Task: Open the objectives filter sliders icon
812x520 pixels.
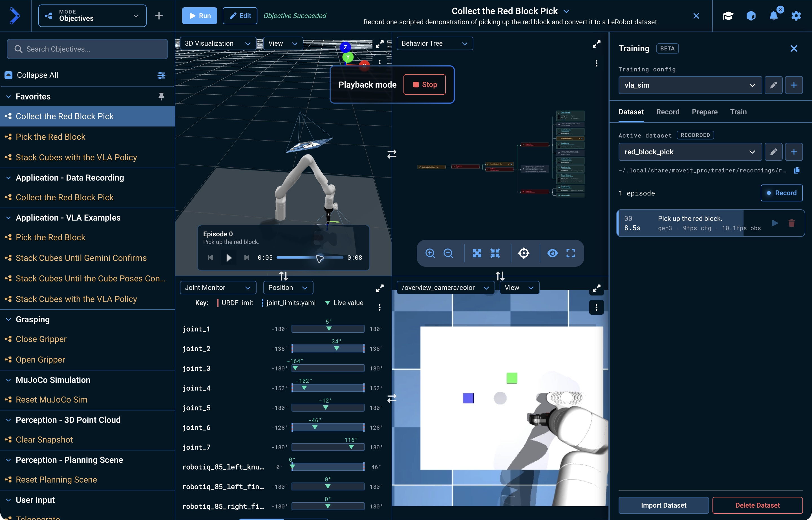Action: tap(162, 75)
